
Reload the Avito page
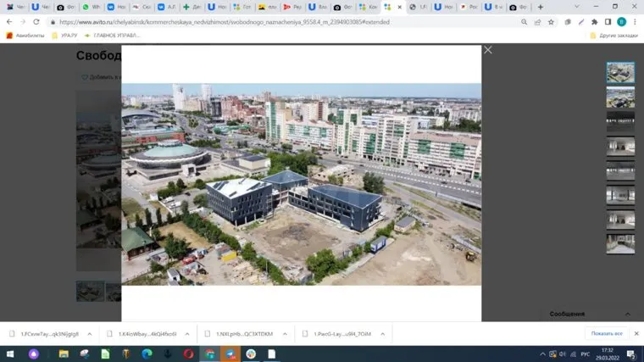tap(36, 22)
